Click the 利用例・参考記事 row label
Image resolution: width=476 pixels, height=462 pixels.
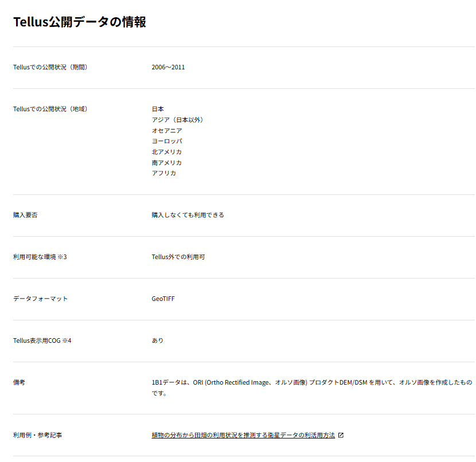tap(38, 436)
